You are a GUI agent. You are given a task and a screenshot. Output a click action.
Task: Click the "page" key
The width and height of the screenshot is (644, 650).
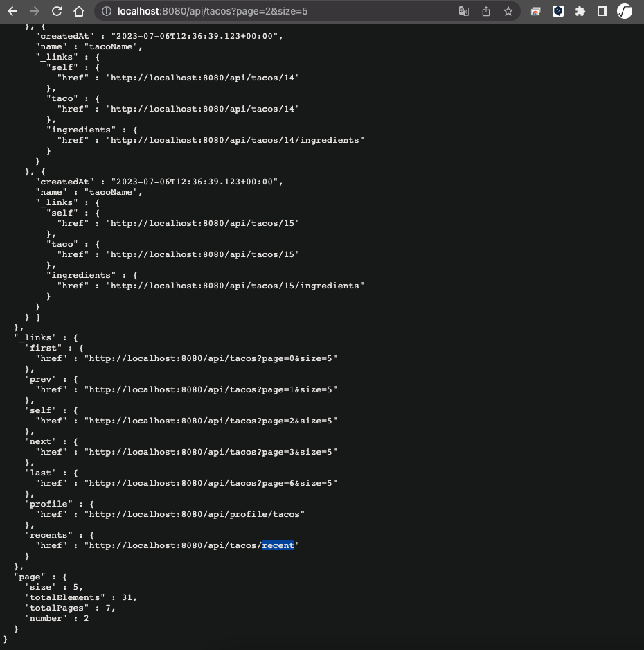point(29,577)
